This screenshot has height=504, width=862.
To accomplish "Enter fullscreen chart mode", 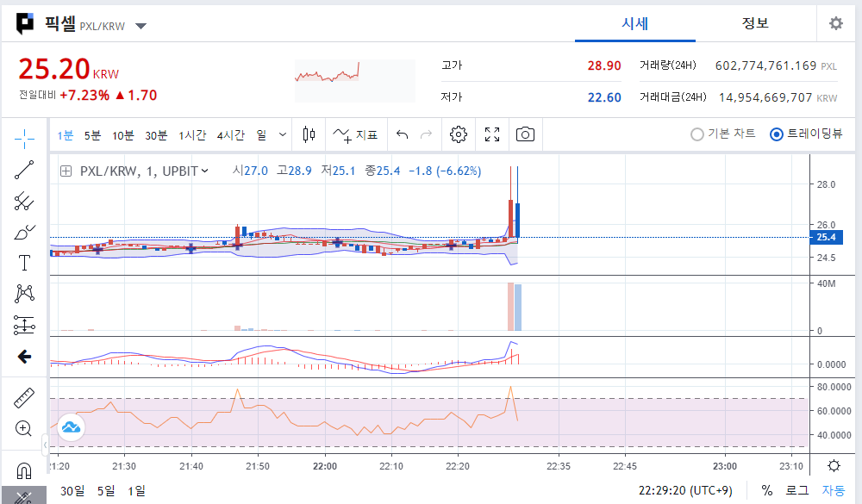I will (x=492, y=134).
